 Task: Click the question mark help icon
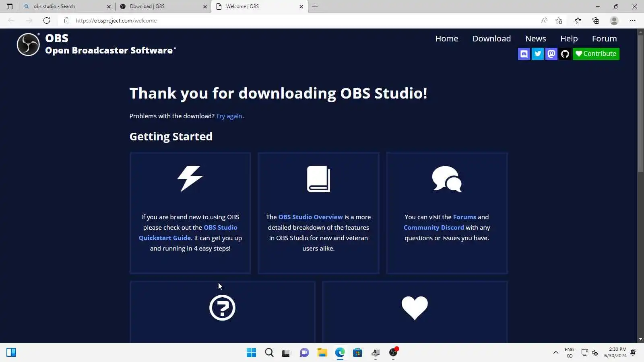pyautogui.click(x=222, y=308)
